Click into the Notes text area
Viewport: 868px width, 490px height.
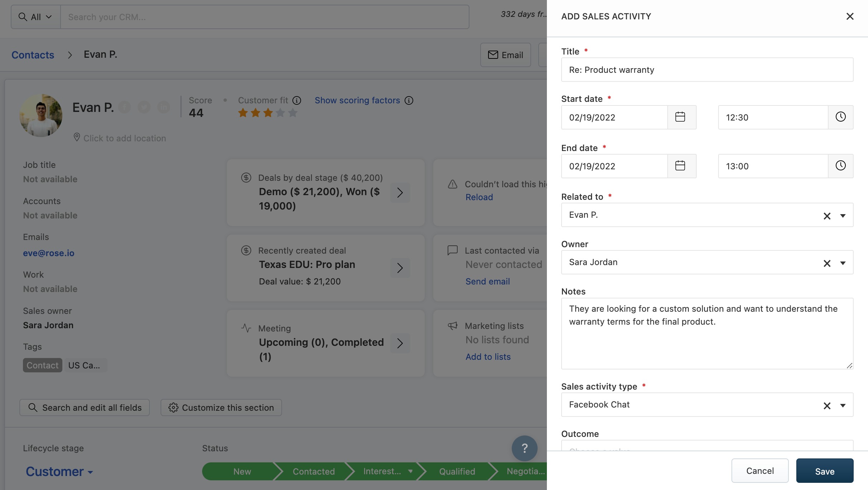[707, 334]
